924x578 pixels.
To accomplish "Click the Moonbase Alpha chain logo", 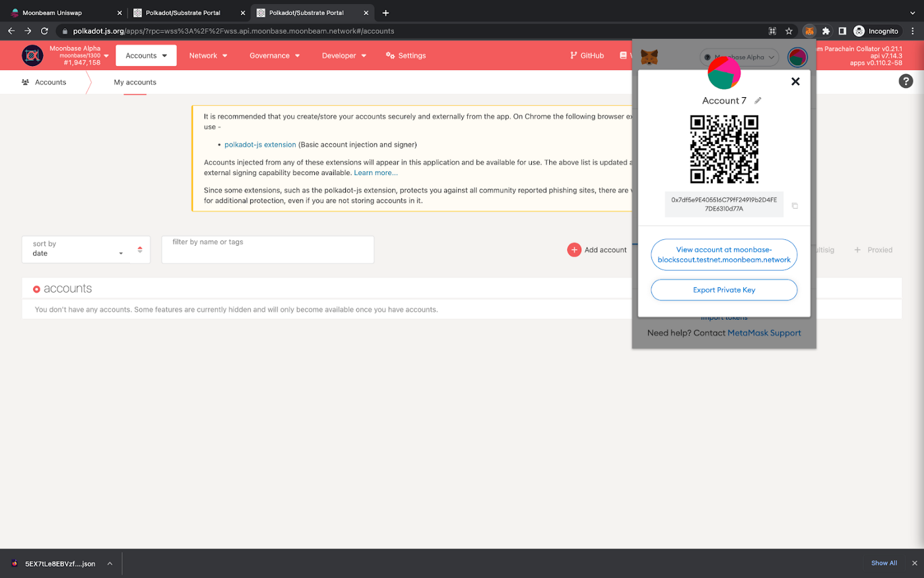I will coord(32,55).
